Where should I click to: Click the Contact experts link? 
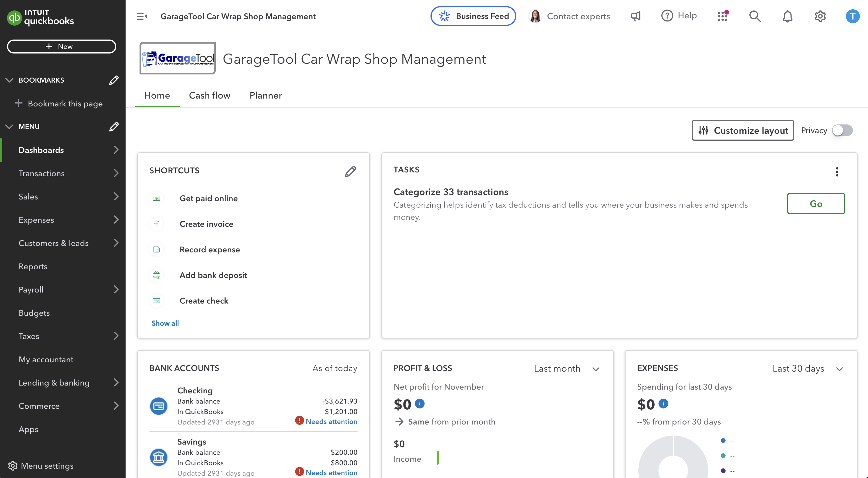pyautogui.click(x=578, y=16)
